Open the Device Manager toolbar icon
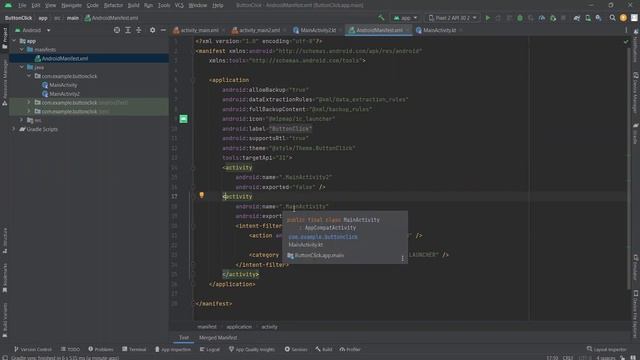640x360 pixels. (588, 18)
